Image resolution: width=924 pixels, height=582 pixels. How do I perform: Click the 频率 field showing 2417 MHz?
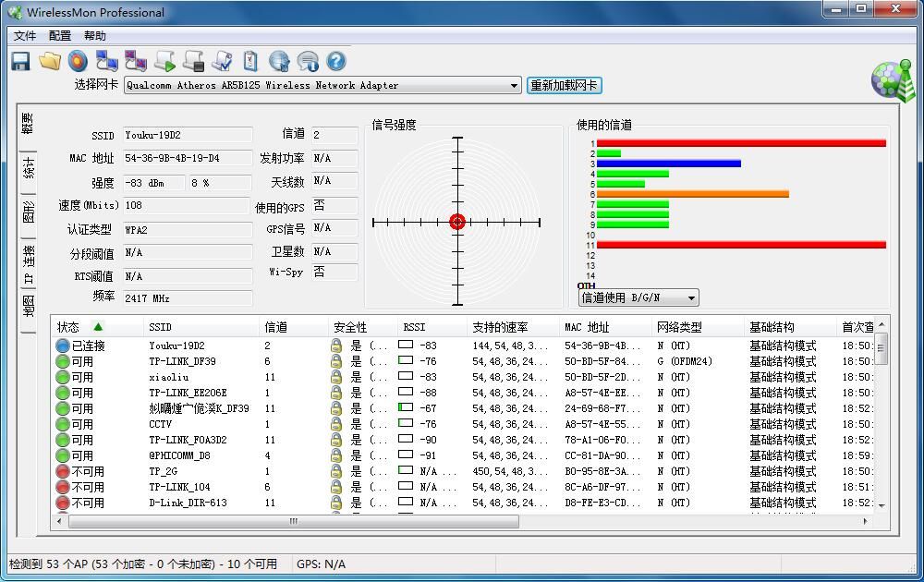click(x=188, y=298)
